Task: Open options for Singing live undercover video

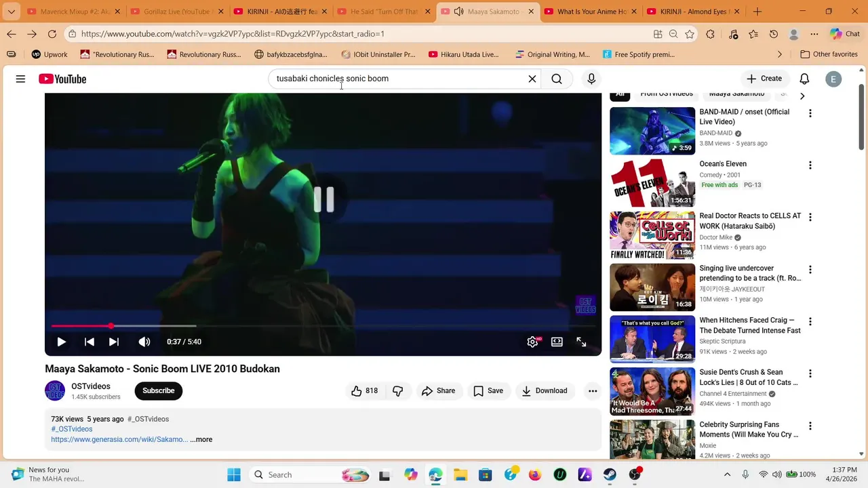Action: tap(810, 270)
